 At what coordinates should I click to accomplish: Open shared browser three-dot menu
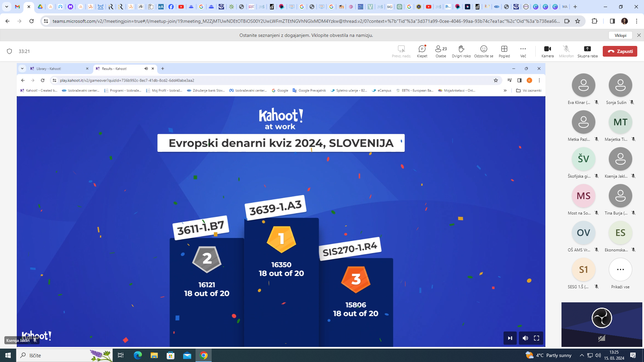[539, 80]
